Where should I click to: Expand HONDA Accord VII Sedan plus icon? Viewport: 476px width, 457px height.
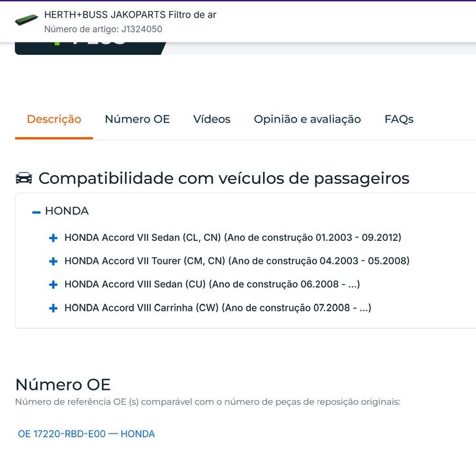[54, 238]
